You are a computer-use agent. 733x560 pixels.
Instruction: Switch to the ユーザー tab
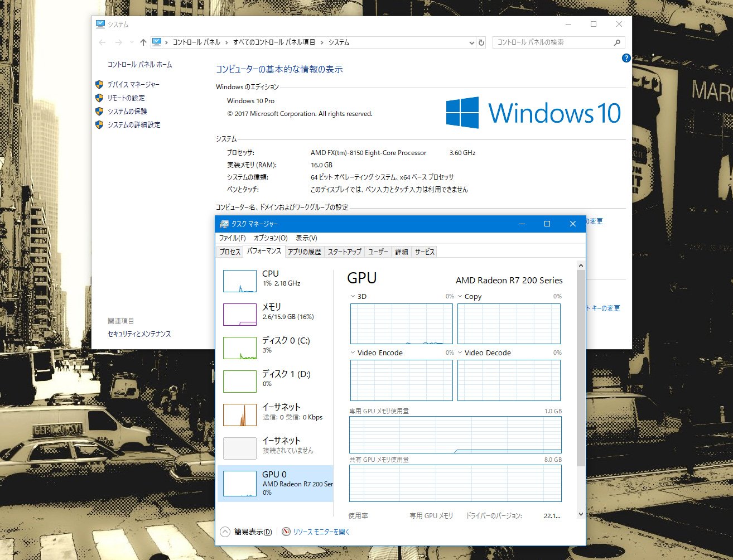[378, 252]
